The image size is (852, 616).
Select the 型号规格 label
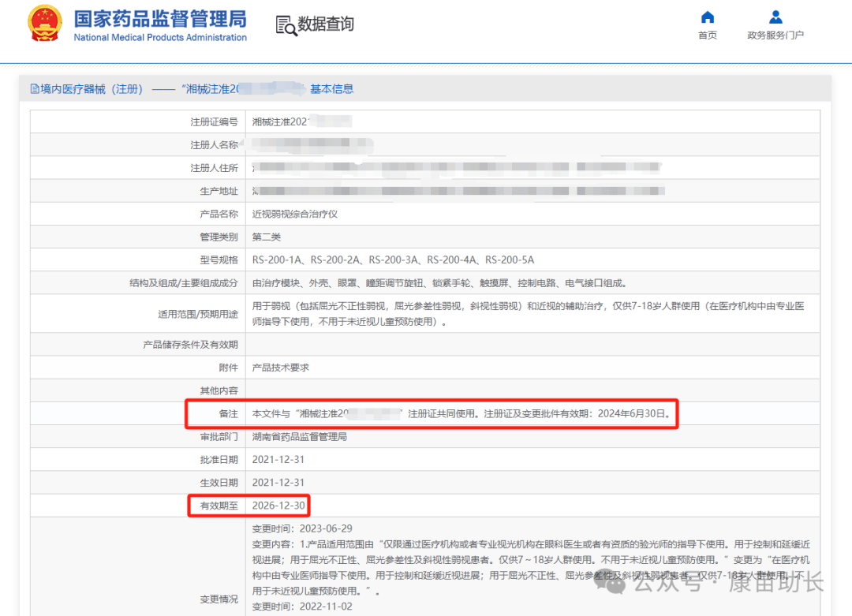[219, 260]
